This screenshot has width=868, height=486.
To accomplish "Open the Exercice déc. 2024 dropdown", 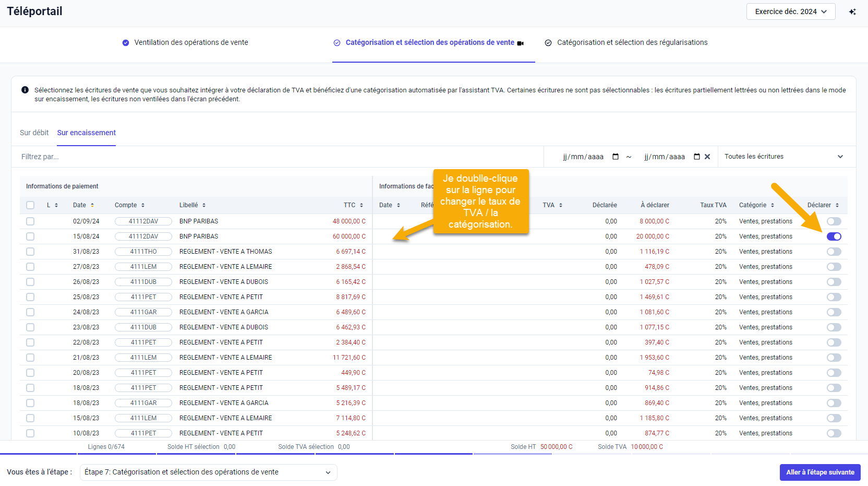I will coord(790,11).
